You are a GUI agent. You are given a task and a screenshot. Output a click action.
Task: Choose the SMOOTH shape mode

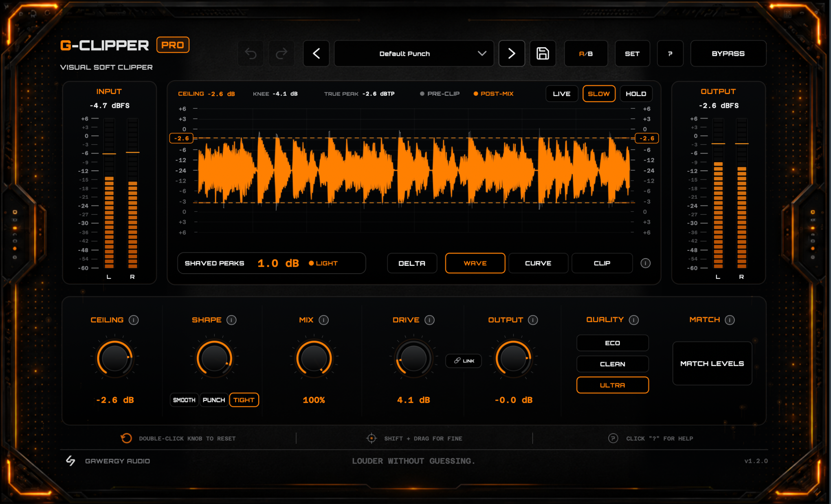(184, 400)
